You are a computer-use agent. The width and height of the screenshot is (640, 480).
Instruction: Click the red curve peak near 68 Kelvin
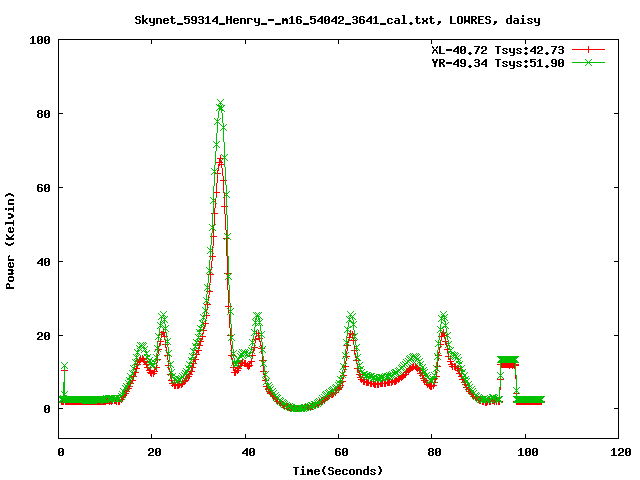(x=220, y=159)
